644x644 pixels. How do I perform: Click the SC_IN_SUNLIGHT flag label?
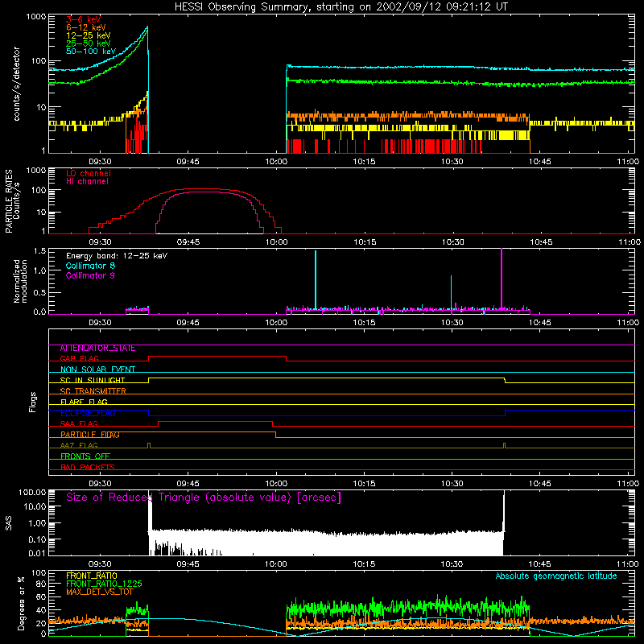(x=93, y=380)
